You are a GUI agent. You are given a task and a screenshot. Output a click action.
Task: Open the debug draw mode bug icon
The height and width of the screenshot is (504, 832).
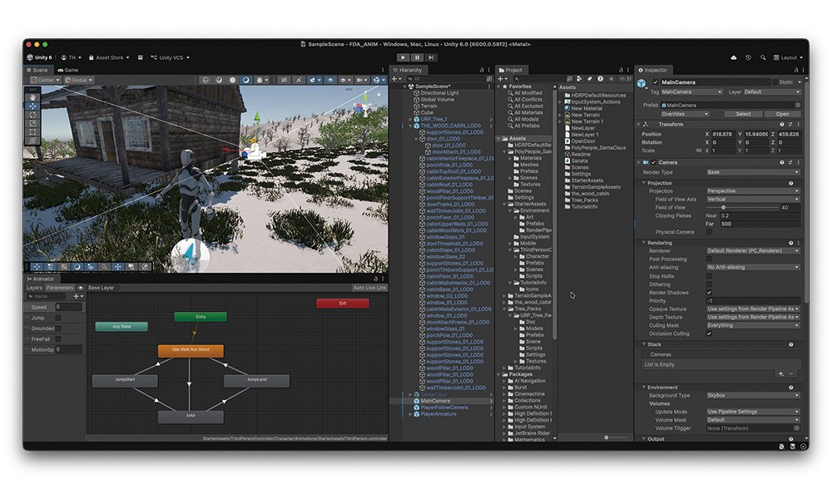[260, 80]
